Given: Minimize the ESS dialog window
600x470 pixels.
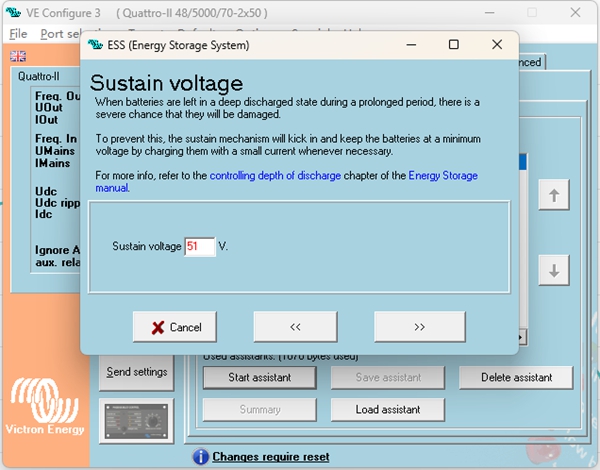Looking at the screenshot, I should 411,45.
